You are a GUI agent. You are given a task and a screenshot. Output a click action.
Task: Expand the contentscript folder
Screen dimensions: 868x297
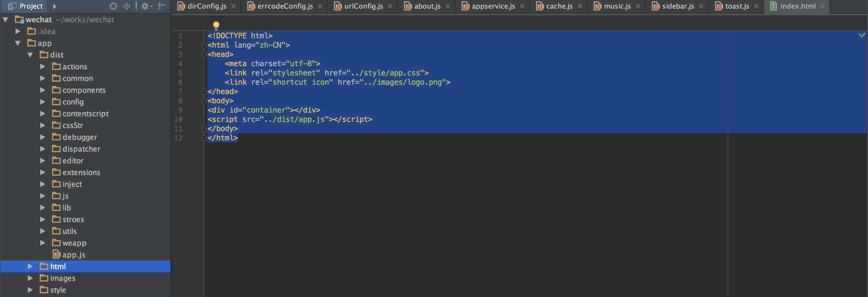tap(42, 114)
